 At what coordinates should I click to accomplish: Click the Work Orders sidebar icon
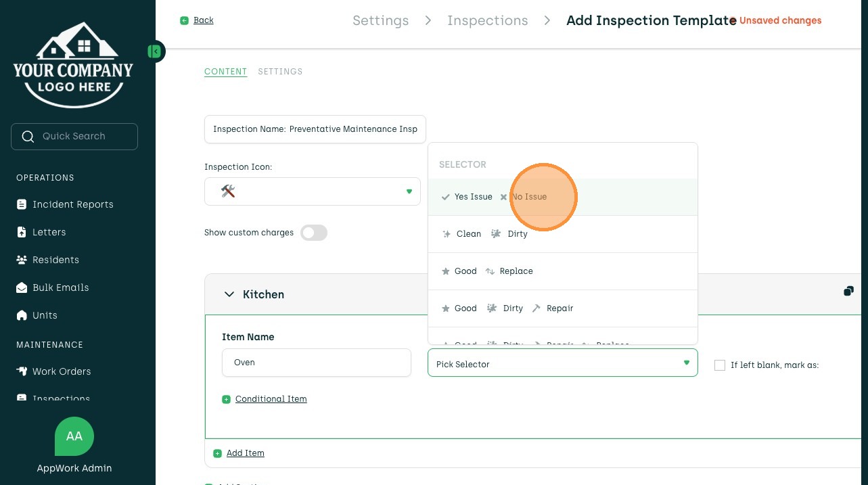tap(22, 371)
